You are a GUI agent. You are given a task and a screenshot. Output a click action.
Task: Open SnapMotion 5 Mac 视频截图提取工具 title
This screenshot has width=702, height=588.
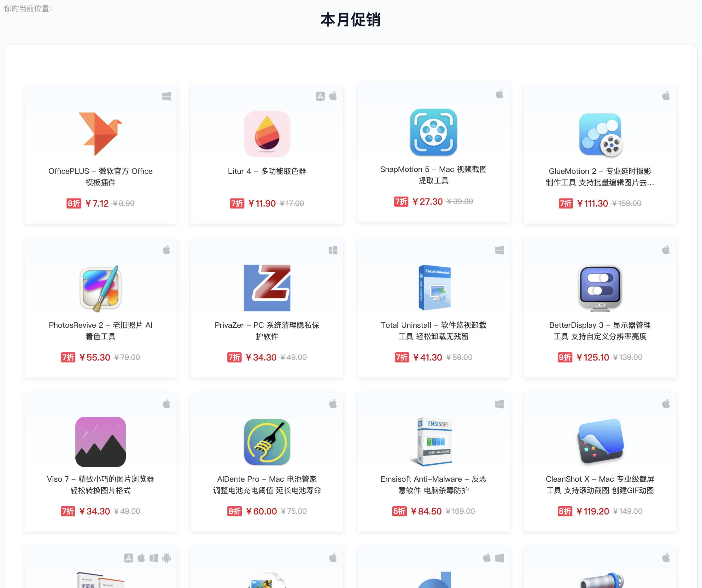tap(433, 175)
